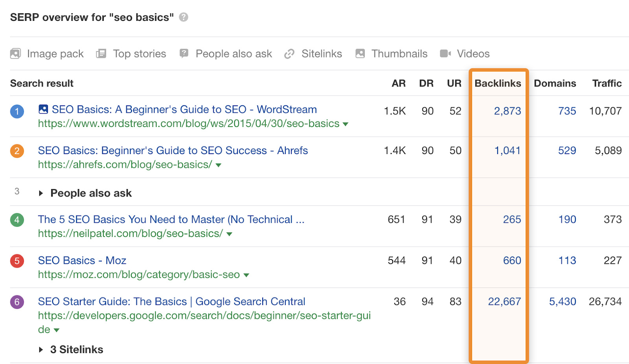Image resolution: width=629 pixels, height=364 pixels.
Task: Open the Moz URL dropdown arrow
Action: [246, 275]
